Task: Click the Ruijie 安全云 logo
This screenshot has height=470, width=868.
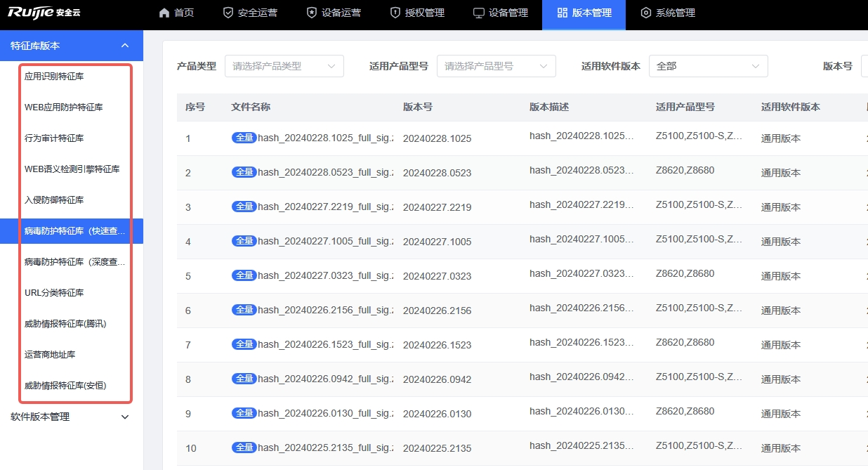Action: (x=44, y=12)
